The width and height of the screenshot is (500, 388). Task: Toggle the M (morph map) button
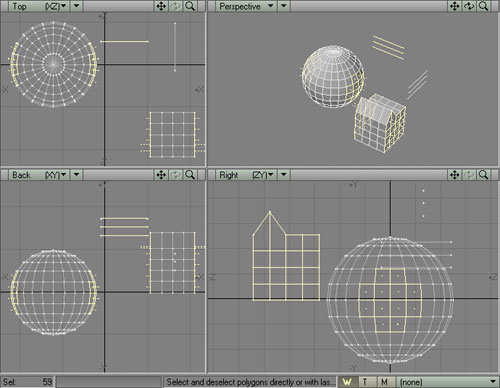tap(385, 382)
